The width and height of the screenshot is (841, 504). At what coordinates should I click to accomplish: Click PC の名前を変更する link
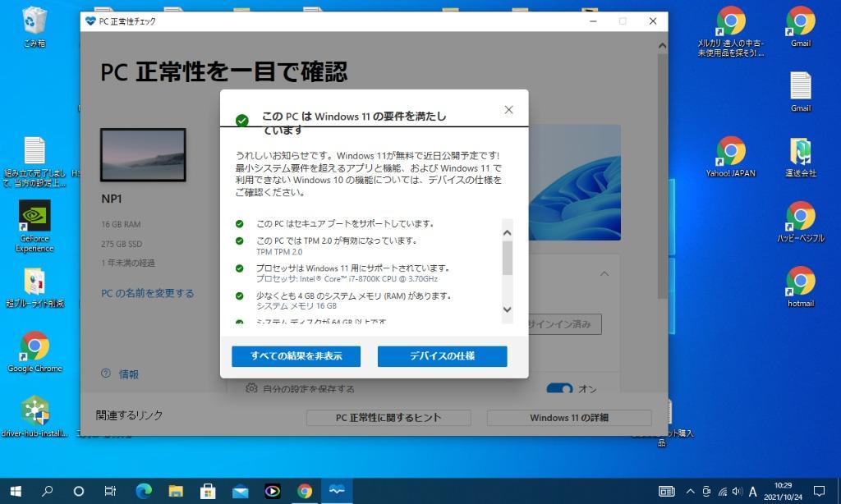(148, 293)
